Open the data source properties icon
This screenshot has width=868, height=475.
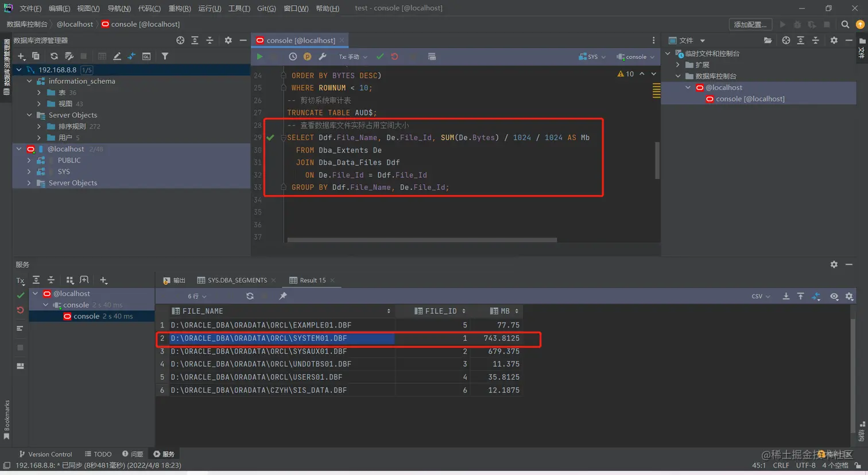click(x=69, y=56)
